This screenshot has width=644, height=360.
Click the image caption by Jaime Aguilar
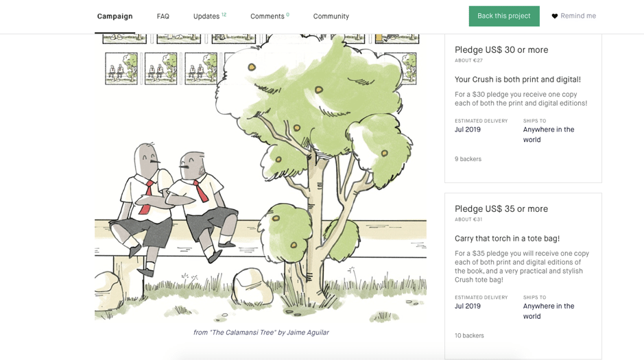261,333
